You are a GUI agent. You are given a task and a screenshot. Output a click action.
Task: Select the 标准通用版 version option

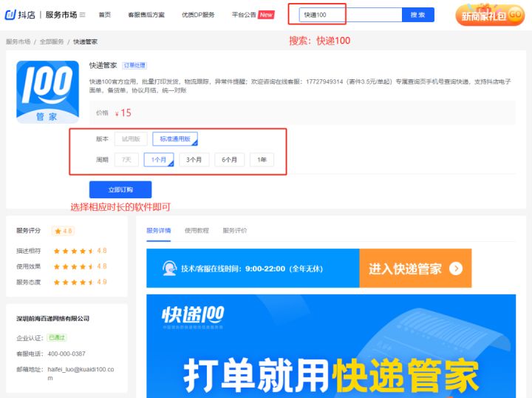coord(175,139)
